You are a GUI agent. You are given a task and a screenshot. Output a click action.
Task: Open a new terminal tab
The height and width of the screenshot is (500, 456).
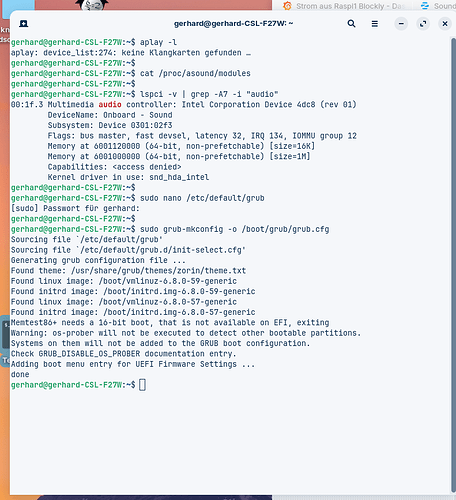click(24, 24)
